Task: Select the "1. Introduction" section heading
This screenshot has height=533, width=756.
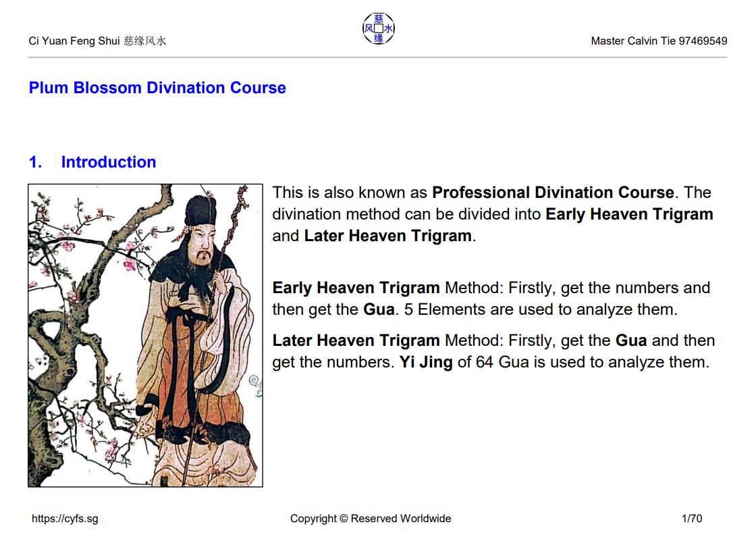Action: coord(92,162)
